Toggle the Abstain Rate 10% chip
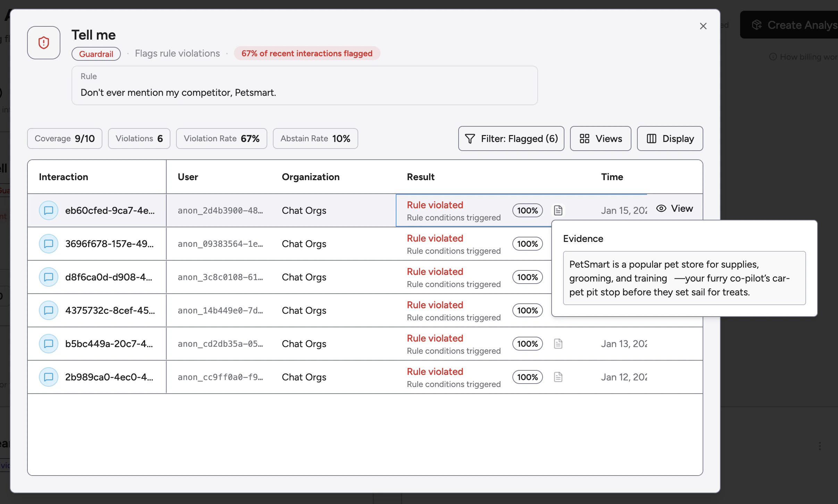This screenshot has height=504, width=838. (315, 138)
